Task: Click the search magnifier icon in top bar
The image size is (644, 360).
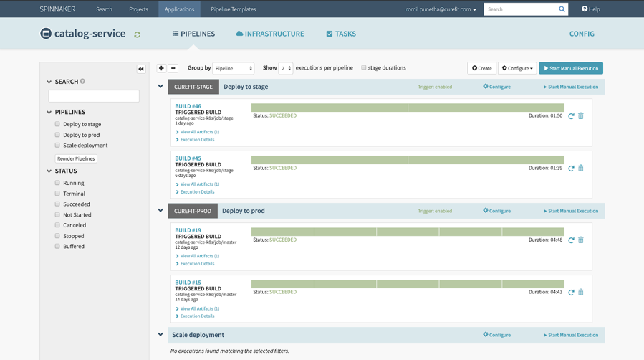Action: [562, 9]
